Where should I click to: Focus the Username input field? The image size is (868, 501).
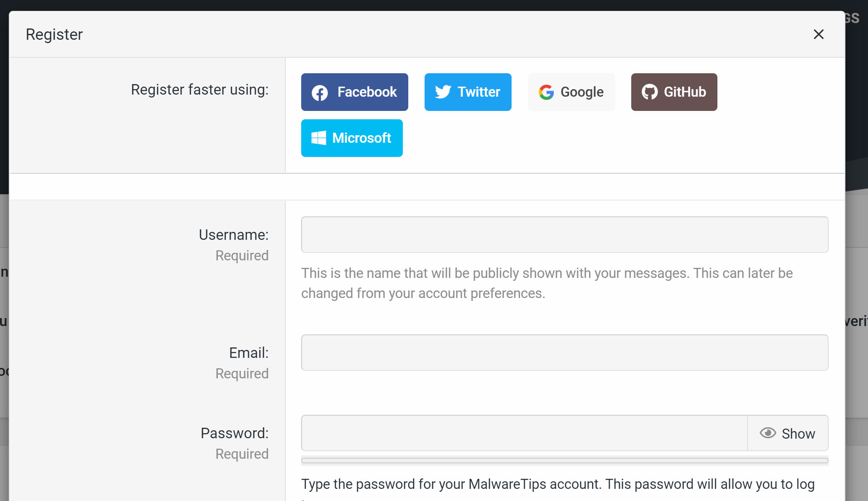coord(564,234)
